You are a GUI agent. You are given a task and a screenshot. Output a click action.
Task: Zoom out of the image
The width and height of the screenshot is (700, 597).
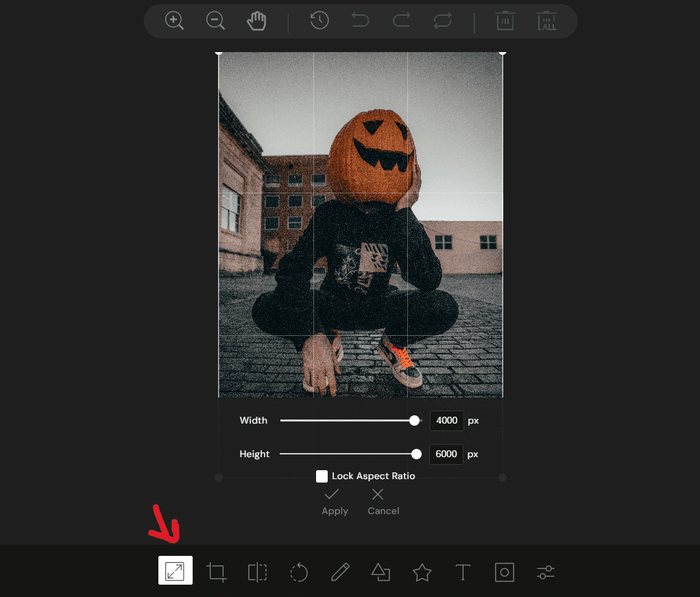pos(215,21)
